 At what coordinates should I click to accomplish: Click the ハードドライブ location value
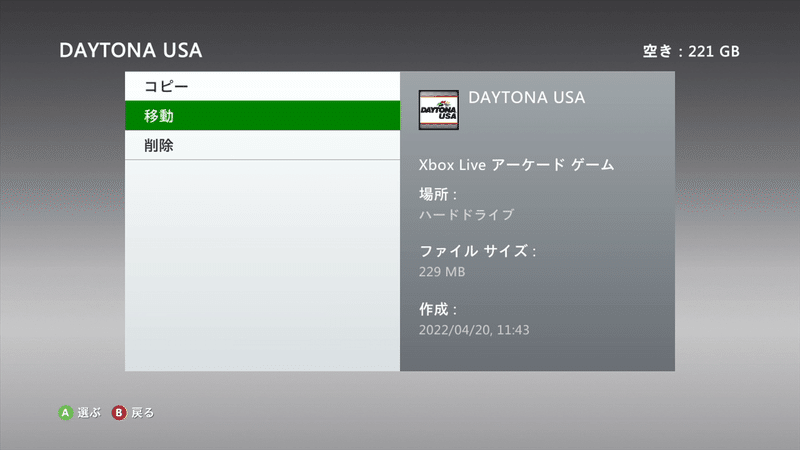tap(466, 215)
